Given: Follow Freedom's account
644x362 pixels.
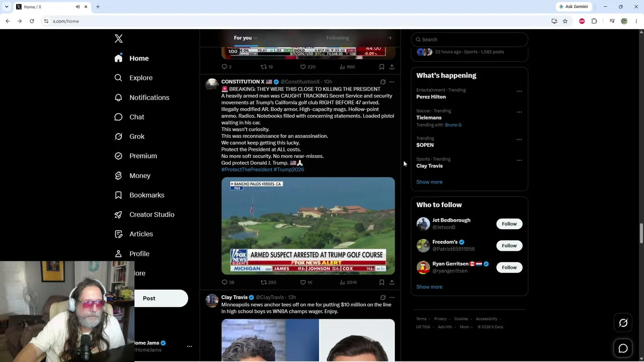Looking at the screenshot, I should coord(509,246).
